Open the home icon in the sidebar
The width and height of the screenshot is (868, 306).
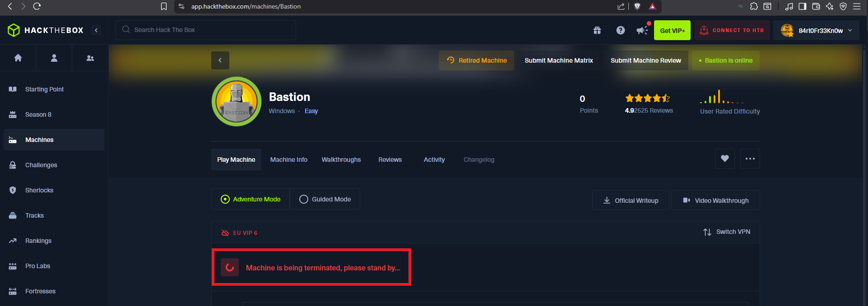coord(18,58)
